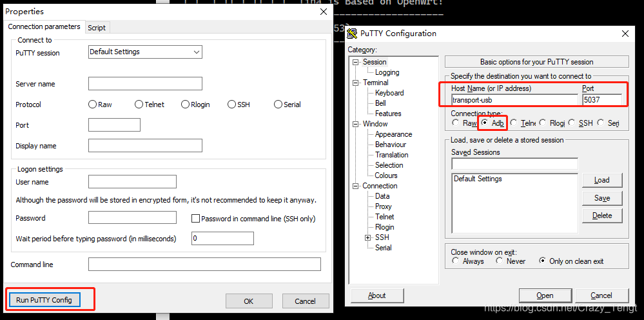Viewport: 644px width, 320px height.
Task: Close the Properties dialog
Action: [x=323, y=12]
